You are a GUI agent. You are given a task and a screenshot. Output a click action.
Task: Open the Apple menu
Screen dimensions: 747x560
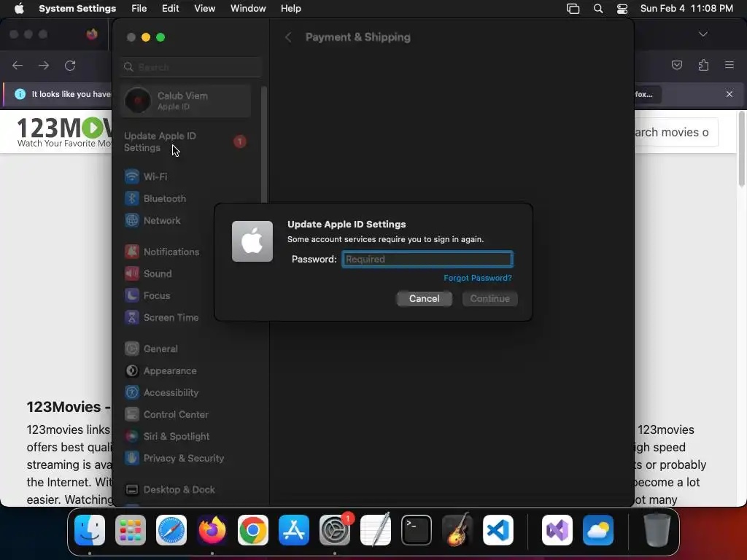(x=19, y=9)
